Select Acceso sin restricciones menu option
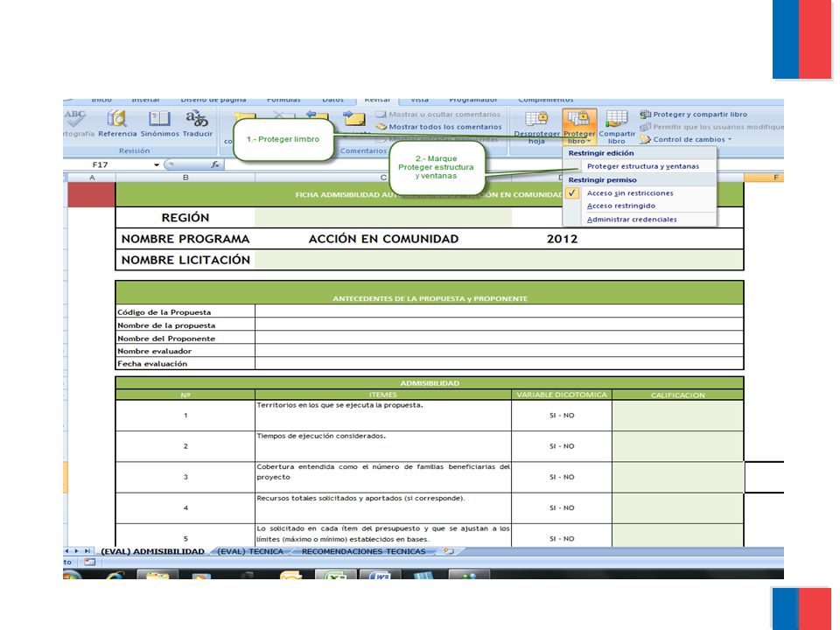The width and height of the screenshot is (840, 630). [x=630, y=192]
